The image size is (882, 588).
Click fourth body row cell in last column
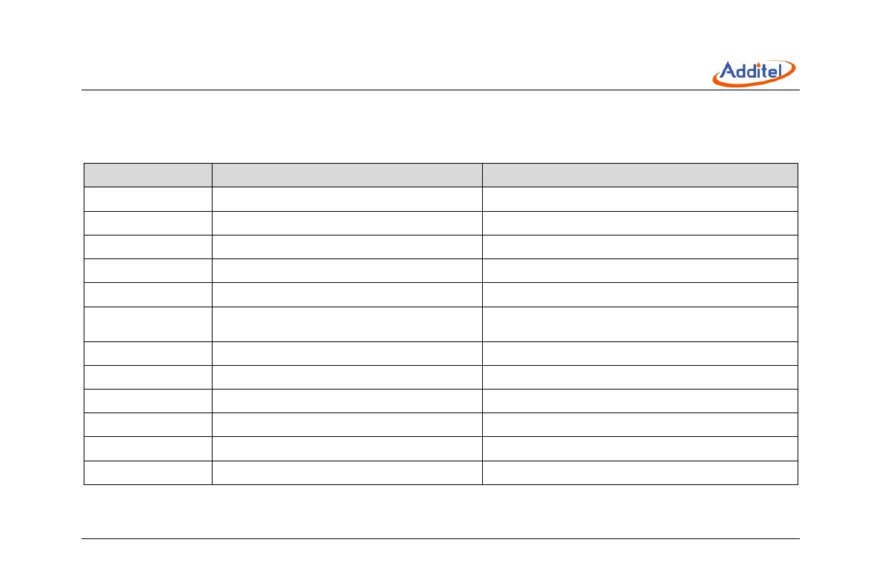640,270
